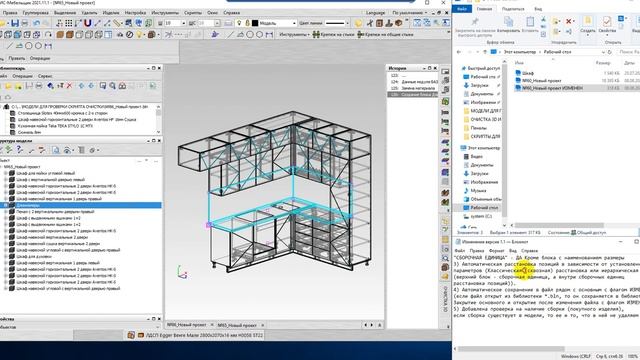Expand the Шкаф для духовки tree node
This screenshot has width=640, height=360.
[6, 256]
